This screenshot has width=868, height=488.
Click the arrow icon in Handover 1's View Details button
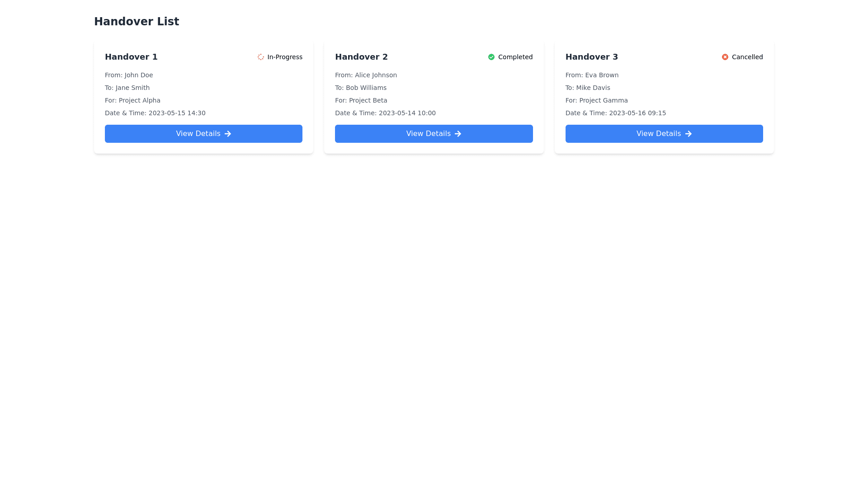(228, 134)
